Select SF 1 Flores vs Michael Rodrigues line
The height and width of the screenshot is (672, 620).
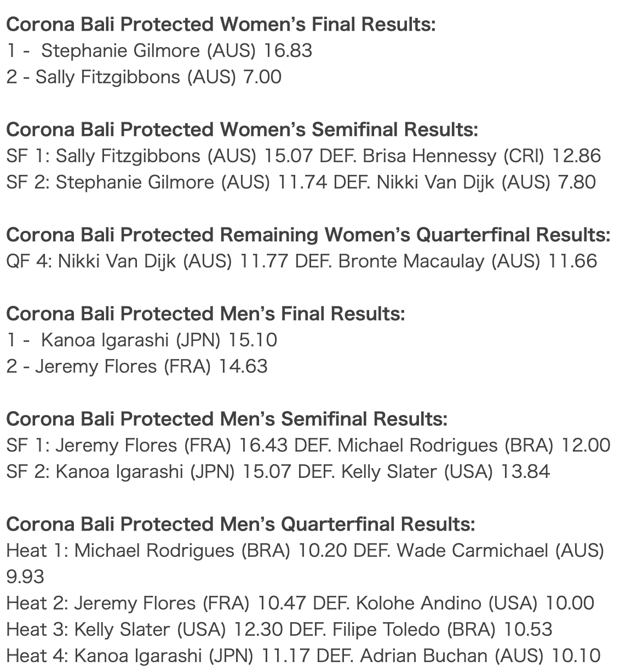click(308, 446)
